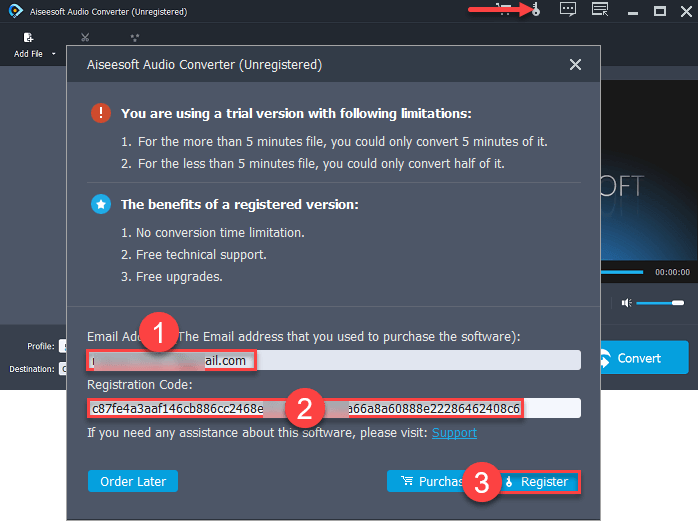
Task: Expand the Add File dropdown arrow
Action: pyautogui.click(x=54, y=54)
